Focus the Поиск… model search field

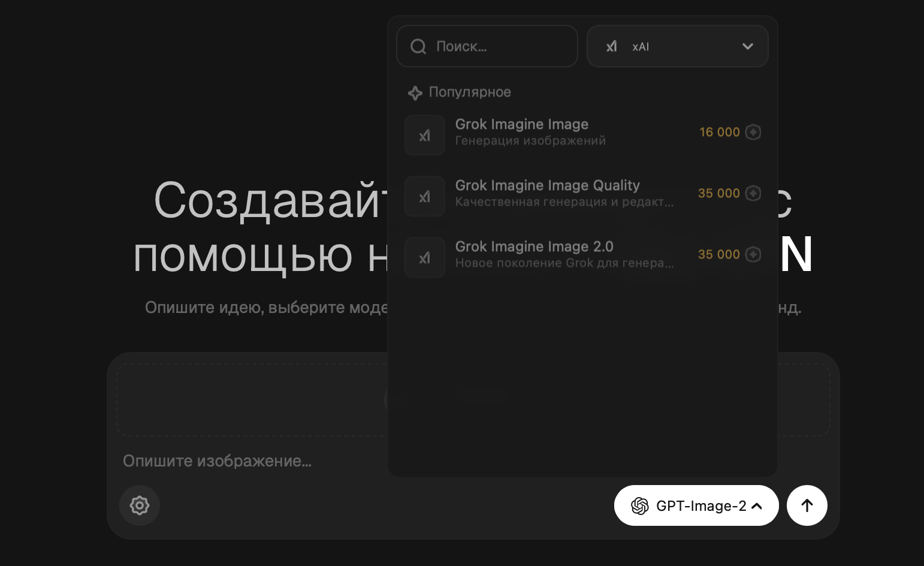[487, 46]
